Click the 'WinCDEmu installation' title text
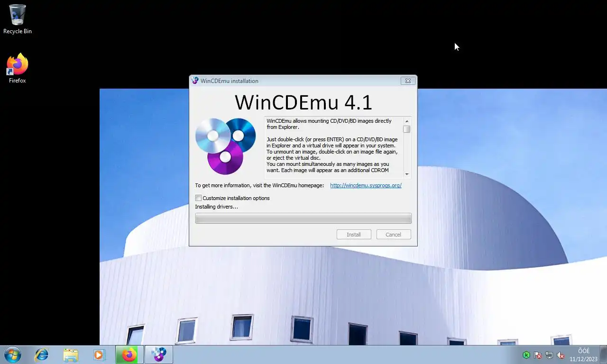The height and width of the screenshot is (364, 607). coord(230,81)
